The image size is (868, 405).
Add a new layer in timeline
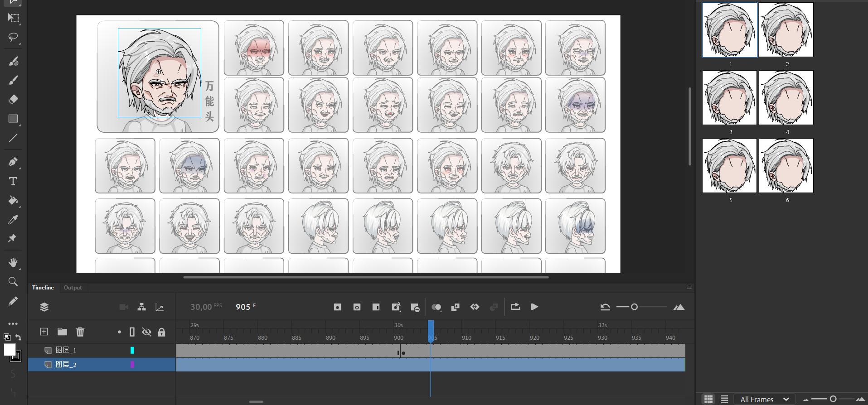(x=44, y=332)
